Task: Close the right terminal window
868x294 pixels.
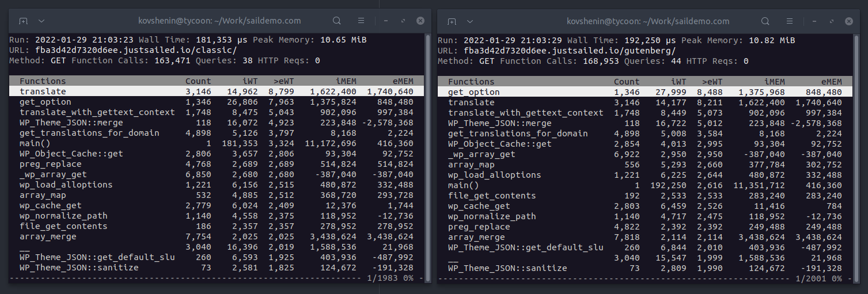Action: coord(849,21)
